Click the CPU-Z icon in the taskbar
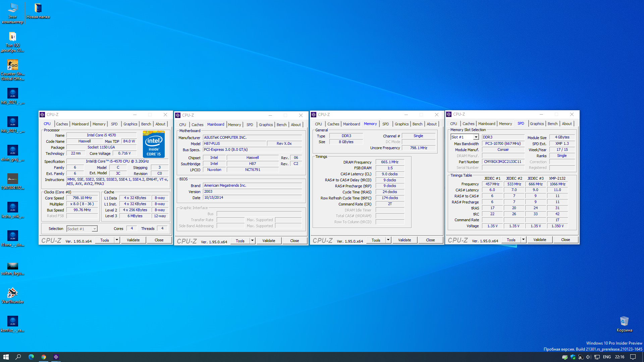This screenshot has height=362, width=644. 56,357
